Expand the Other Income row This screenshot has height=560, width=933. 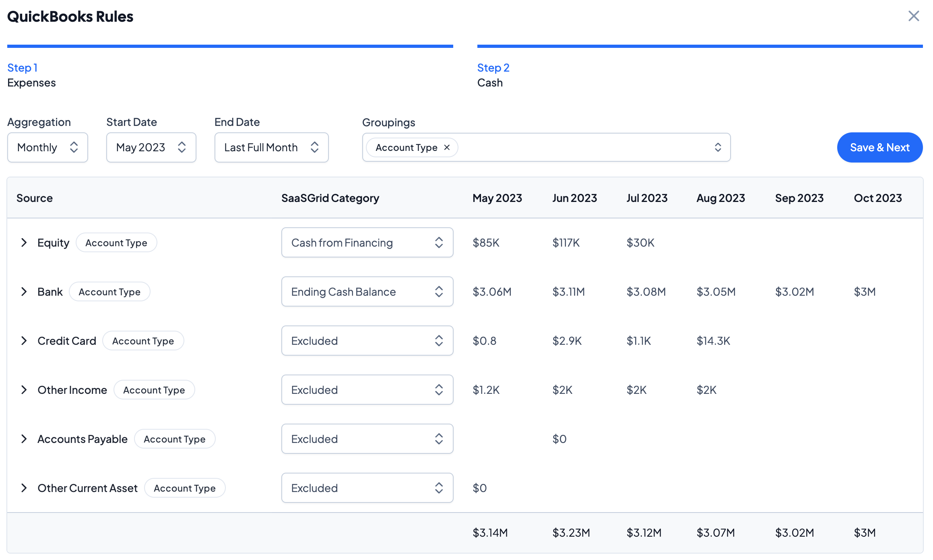24,390
